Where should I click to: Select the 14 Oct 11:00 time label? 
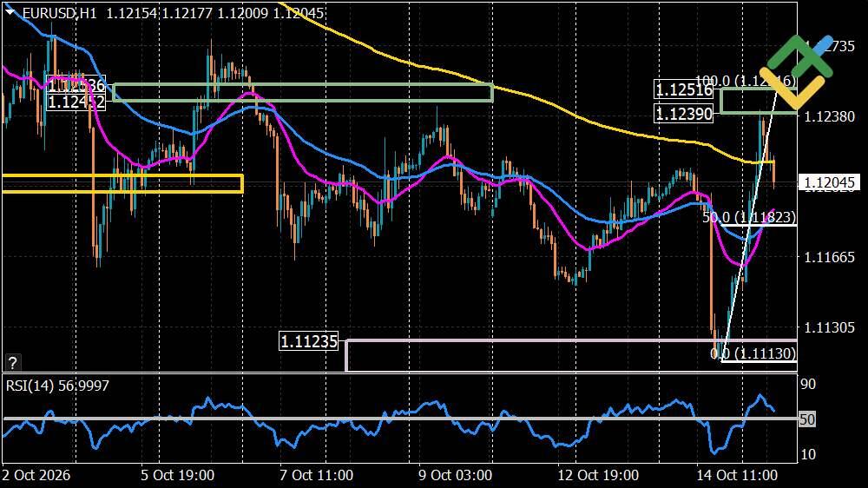pyautogui.click(x=737, y=475)
